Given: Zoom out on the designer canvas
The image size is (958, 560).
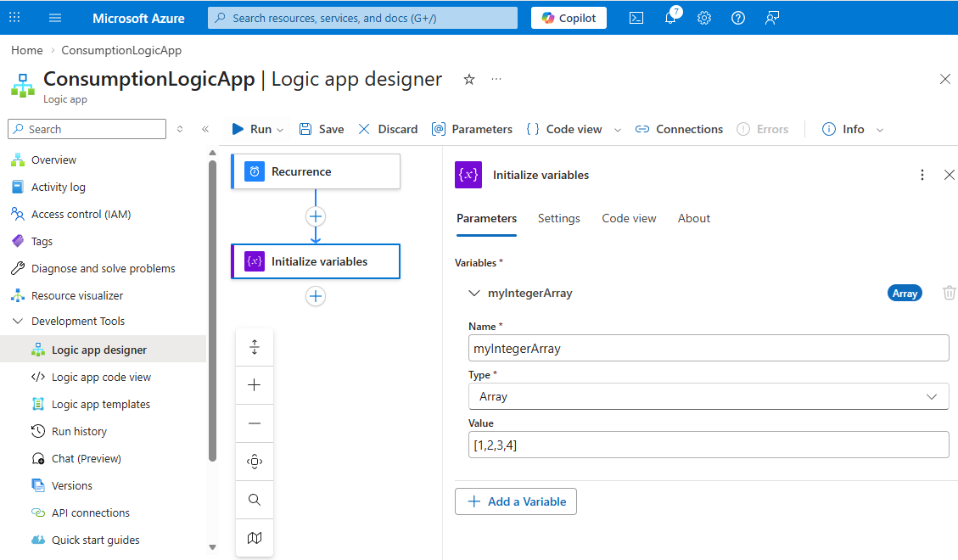Looking at the screenshot, I should click(255, 423).
